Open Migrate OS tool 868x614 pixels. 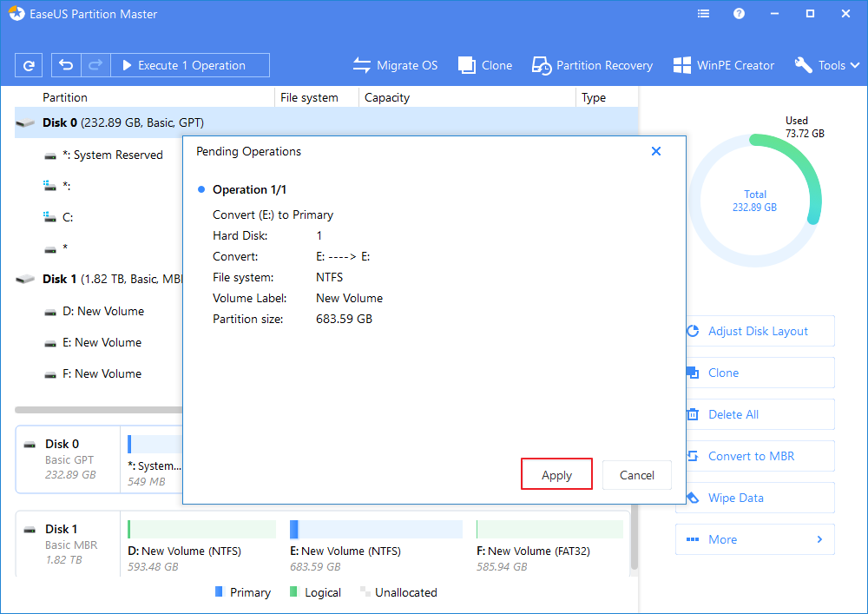coord(395,65)
